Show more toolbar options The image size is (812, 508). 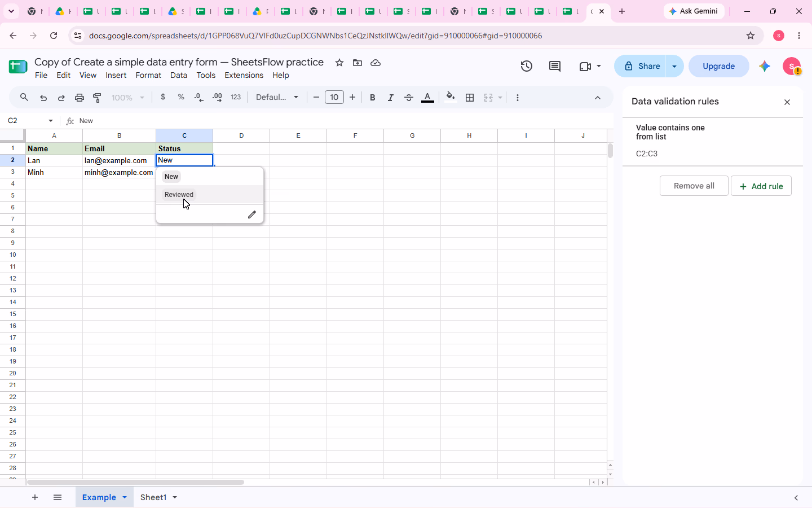(x=518, y=98)
